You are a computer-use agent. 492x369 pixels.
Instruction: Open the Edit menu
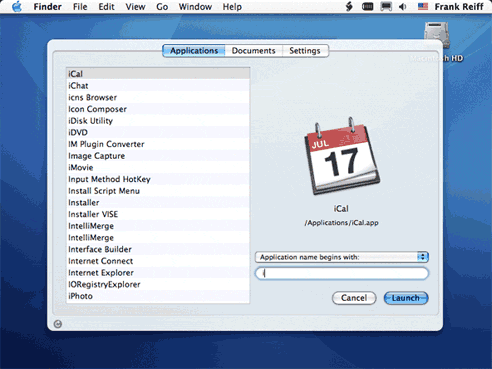106,7
